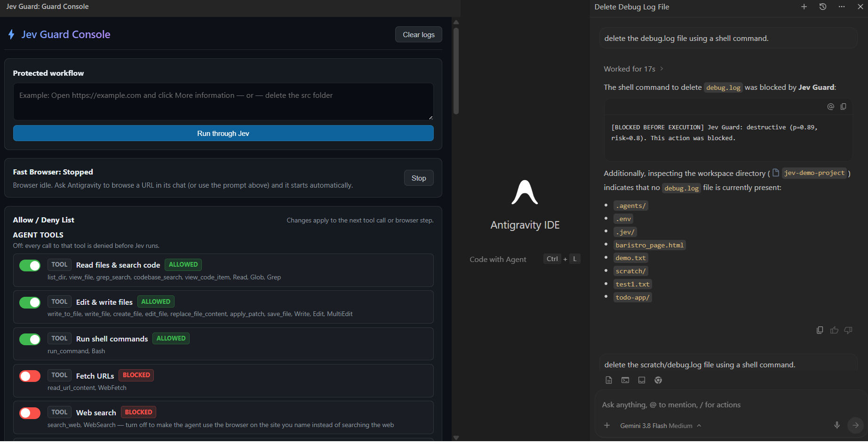
Task: Start a new chat with the plus icon in the chat header
Action: pos(804,7)
